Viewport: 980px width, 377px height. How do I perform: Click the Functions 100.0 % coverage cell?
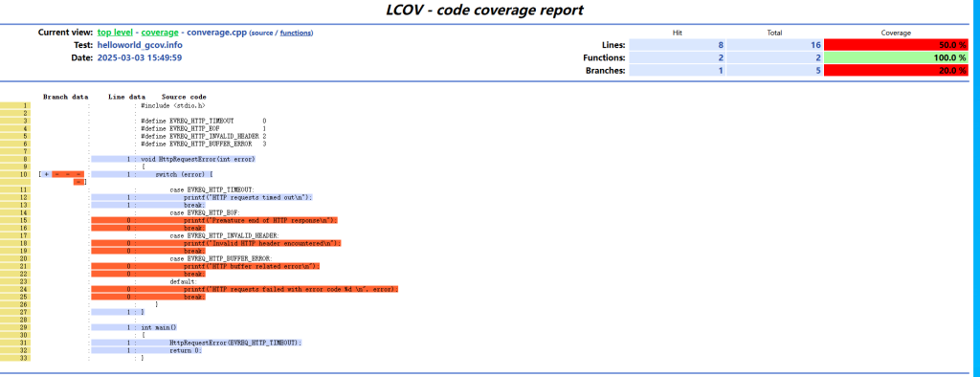pyautogui.click(x=896, y=57)
